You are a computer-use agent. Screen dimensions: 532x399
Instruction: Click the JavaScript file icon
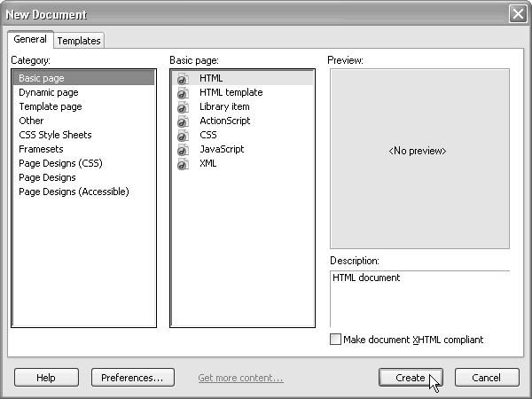[x=183, y=150]
